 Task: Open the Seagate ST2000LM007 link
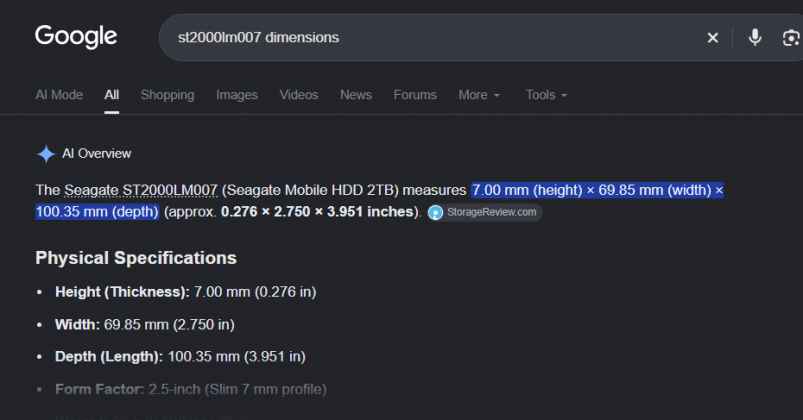point(141,191)
